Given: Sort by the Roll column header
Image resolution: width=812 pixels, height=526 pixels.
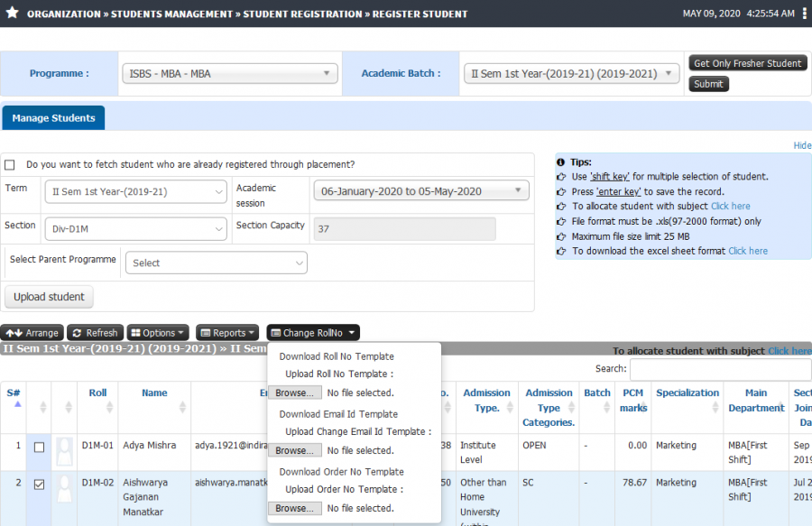Looking at the screenshot, I should (x=97, y=393).
